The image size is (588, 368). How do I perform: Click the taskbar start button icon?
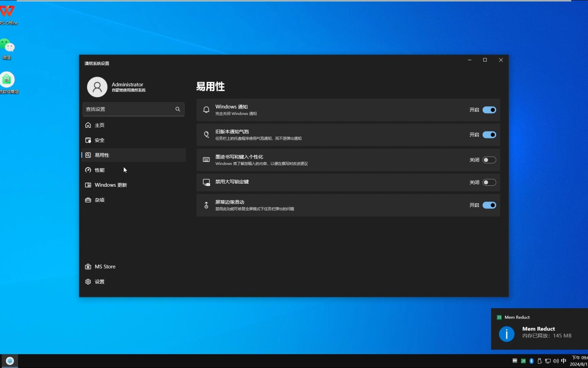point(10,361)
